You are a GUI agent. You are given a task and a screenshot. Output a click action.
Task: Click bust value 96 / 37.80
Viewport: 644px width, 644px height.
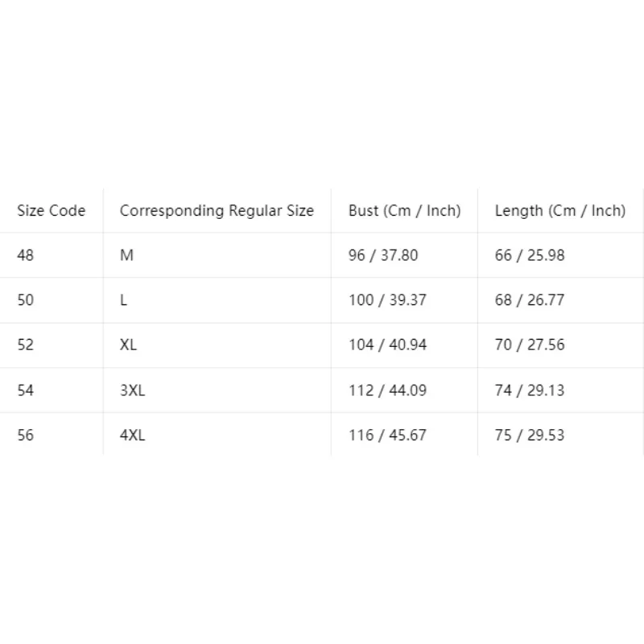[x=383, y=255]
